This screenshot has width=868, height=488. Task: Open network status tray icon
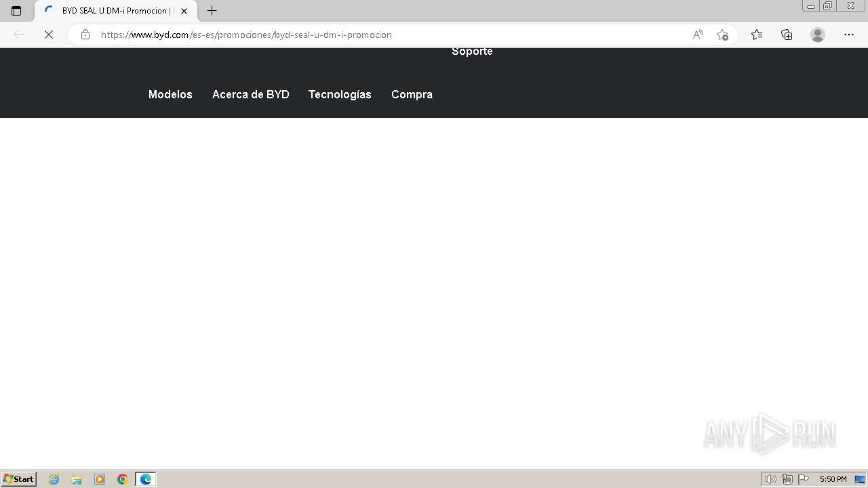click(787, 479)
